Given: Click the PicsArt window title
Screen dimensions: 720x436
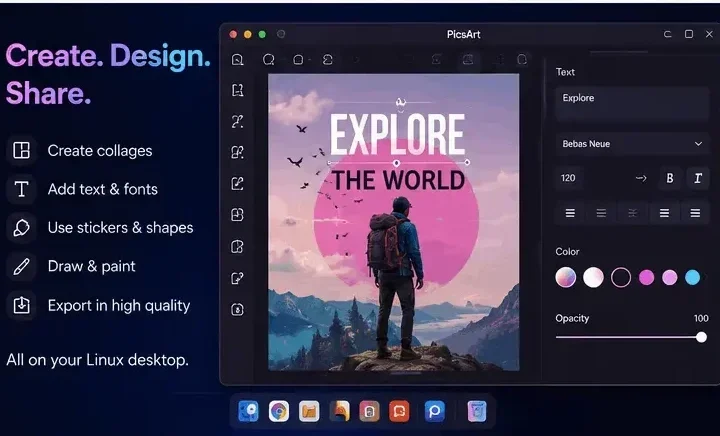Looking at the screenshot, I should tap(464, 34).
